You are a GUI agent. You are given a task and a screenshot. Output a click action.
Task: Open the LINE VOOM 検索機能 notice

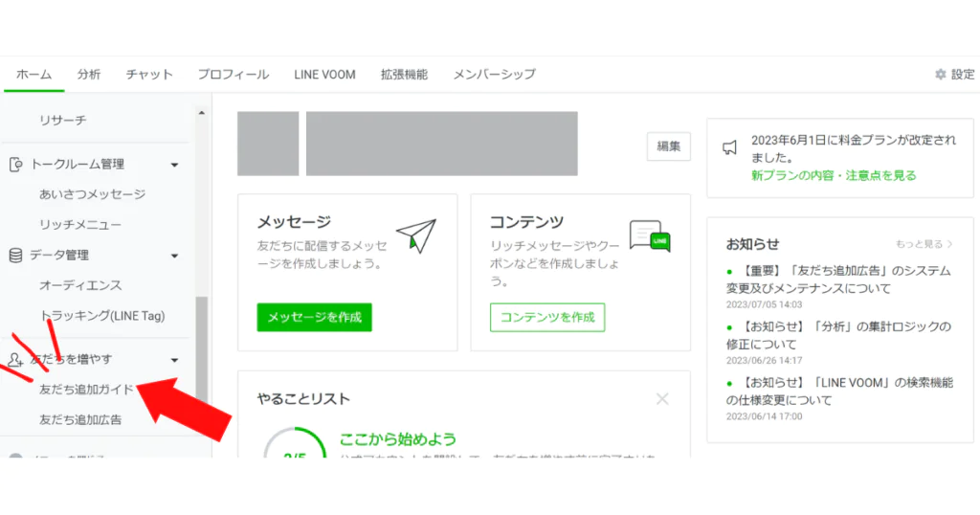pos(840,392)
